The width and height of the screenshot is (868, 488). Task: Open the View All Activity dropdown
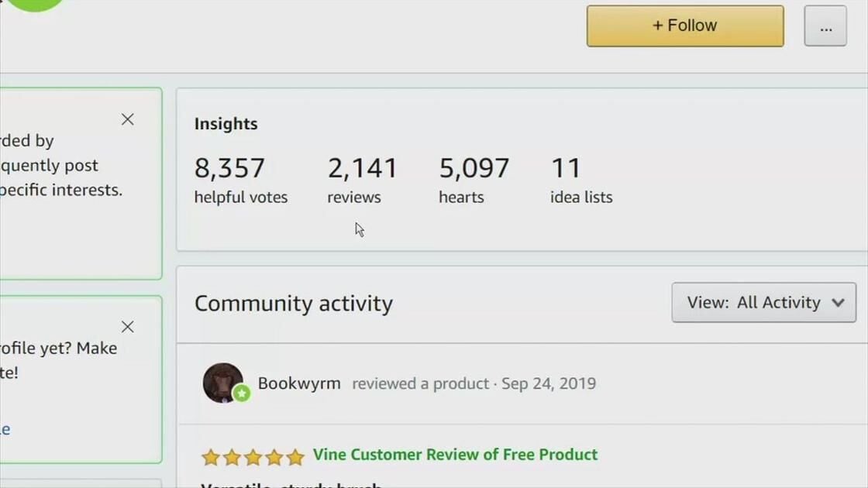coord(763,302)
